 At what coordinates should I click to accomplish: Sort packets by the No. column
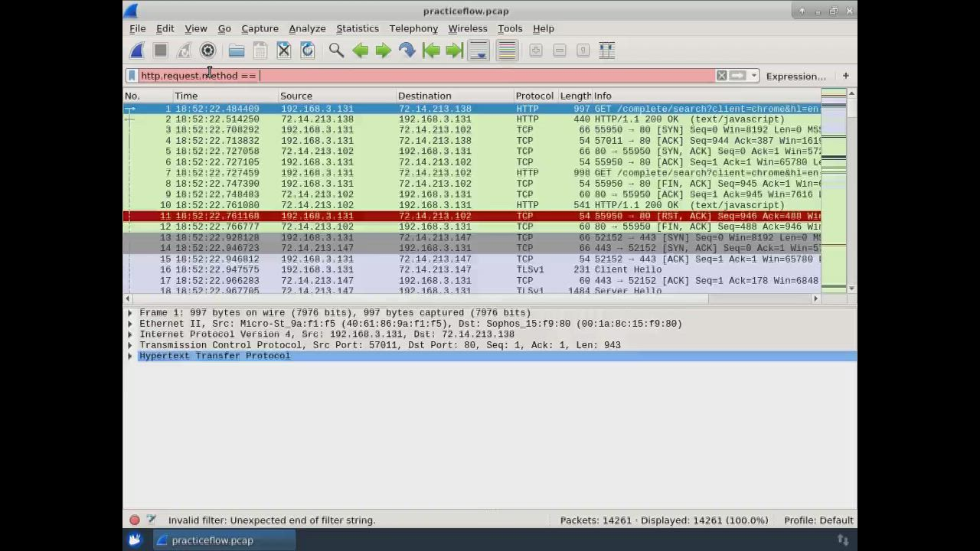pos(149,96)
